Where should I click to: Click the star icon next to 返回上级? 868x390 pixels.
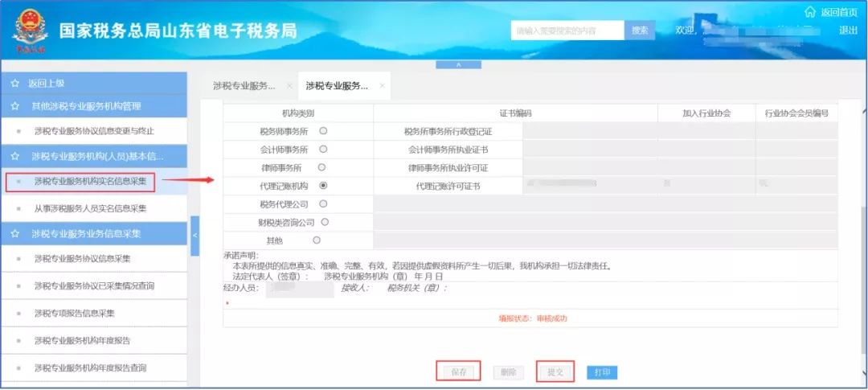pyautogui.click(x=15, y=84)
